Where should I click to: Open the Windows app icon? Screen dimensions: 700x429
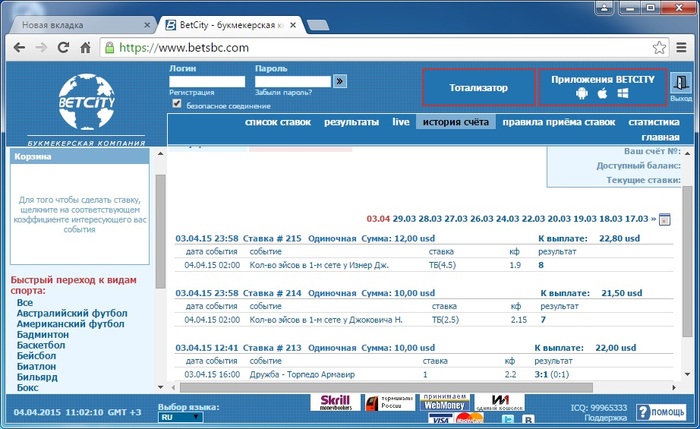(623, 93)
